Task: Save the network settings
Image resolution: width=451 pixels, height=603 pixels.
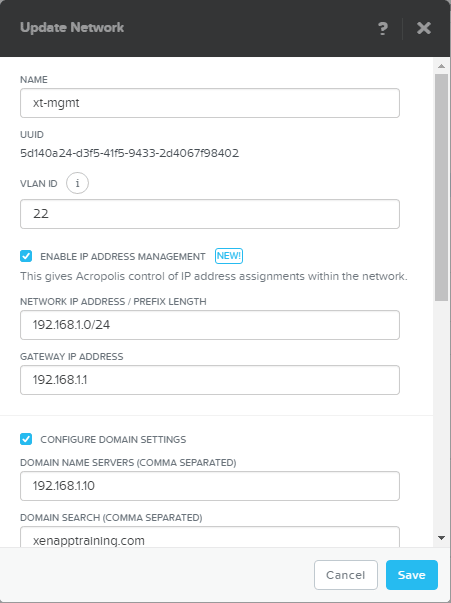Action: pyautogui.click(x=412, y=575)
